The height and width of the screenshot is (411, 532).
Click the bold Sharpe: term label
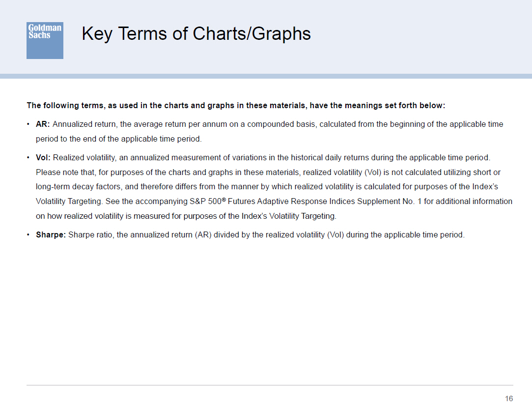click(51, 235)
